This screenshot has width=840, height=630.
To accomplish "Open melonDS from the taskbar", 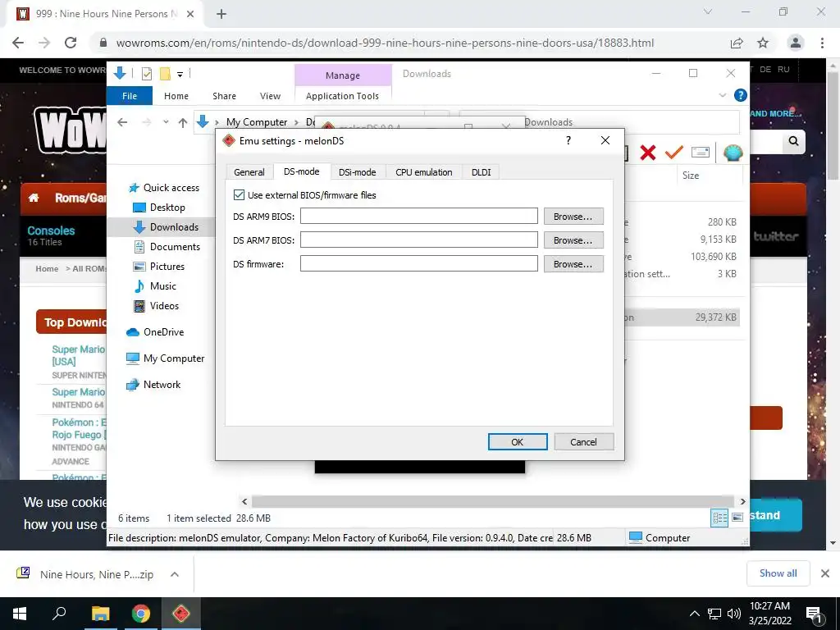I will click(181, 614).
